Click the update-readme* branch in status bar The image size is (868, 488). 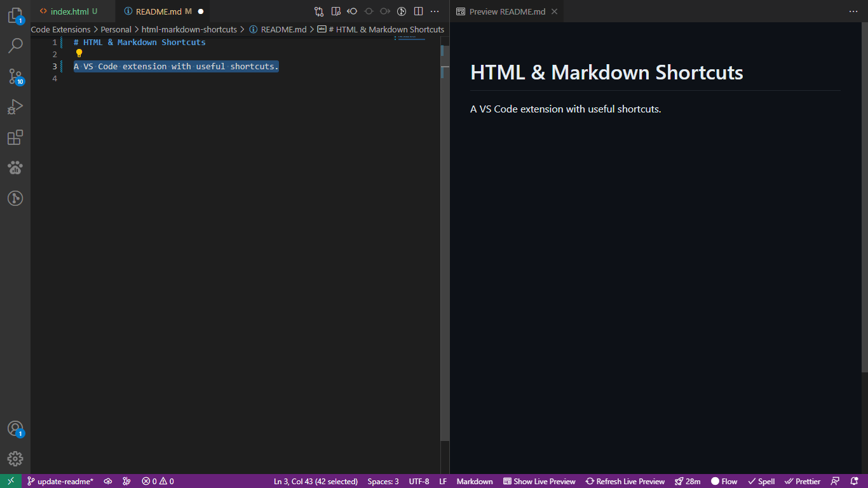[60, 481]
